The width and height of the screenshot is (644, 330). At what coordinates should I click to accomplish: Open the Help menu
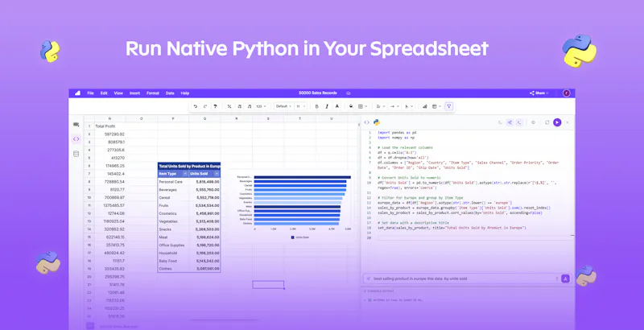pyautogui.click(x=185, y=93)
